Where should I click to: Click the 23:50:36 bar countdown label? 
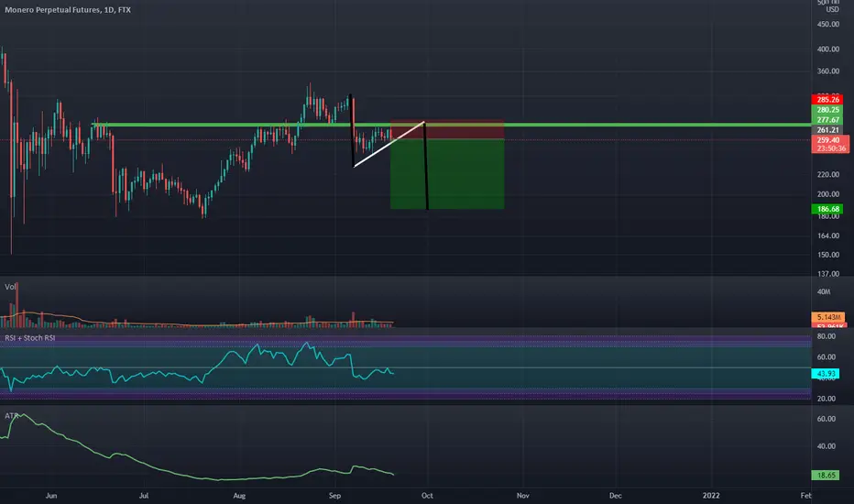829,148
